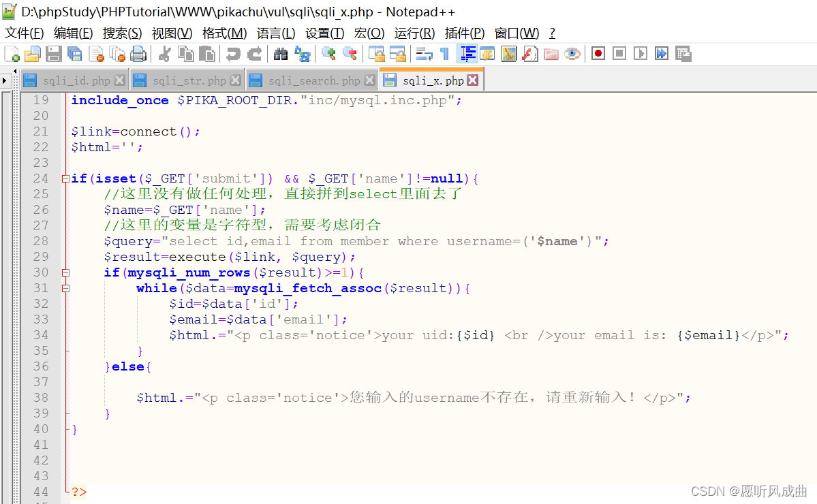Viewport: 817px width, 504px height.
Task: Open the 文件(F) menu
Action: tap(24, 33)
